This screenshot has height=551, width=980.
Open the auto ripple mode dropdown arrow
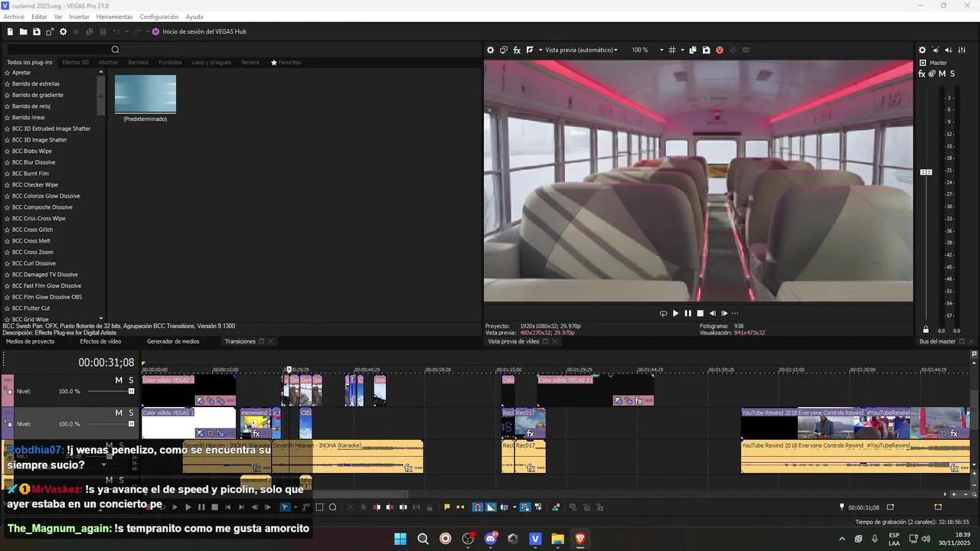pos(514,507)
